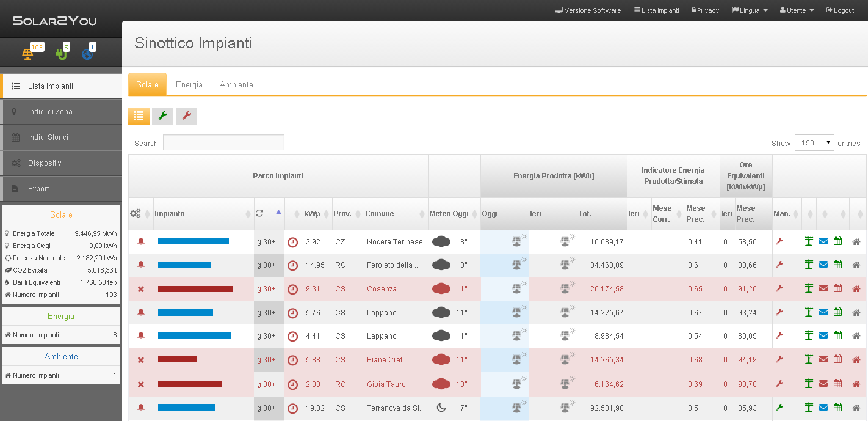Viewport: 868px width, 421px height.
Task: Click the blue plant bar in Nocera Terinese row
Action: coord(193,241)
